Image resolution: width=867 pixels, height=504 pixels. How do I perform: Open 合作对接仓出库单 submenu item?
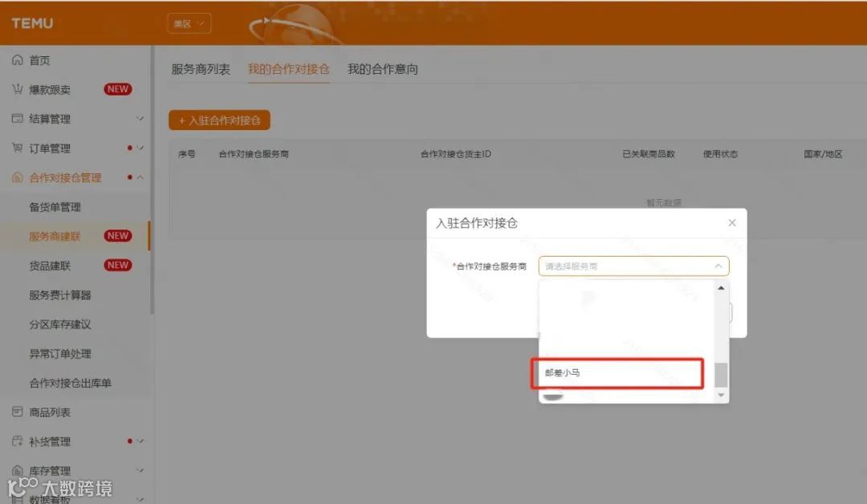[70, 383]
